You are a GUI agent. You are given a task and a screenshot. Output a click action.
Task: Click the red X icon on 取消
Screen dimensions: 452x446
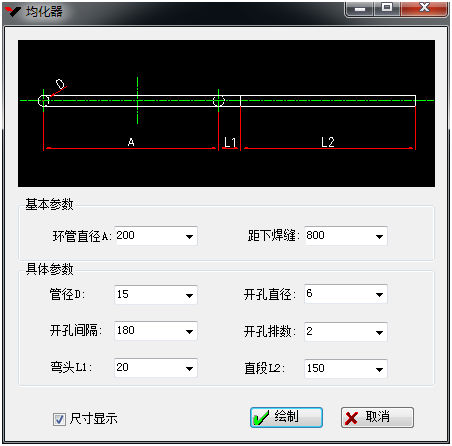(x=351, y=418)
